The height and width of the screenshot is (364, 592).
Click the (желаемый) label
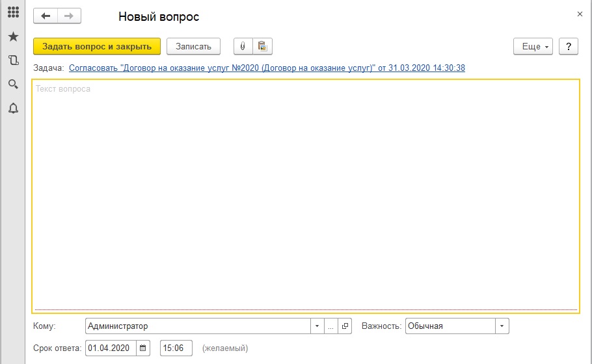pos(225,348)
